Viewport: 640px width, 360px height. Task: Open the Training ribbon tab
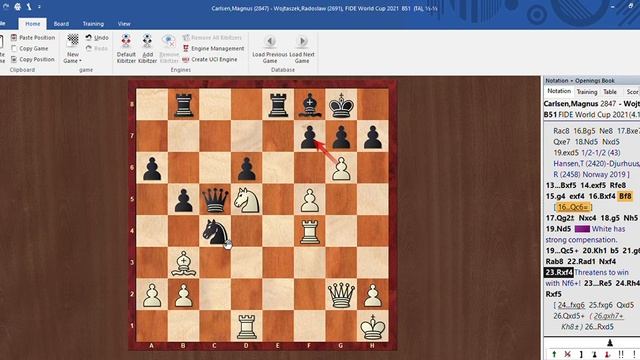pos(93,24)
